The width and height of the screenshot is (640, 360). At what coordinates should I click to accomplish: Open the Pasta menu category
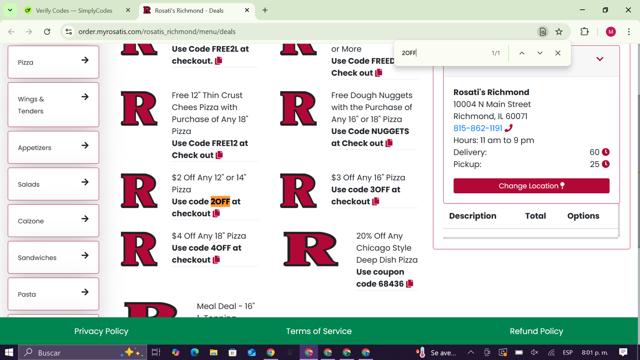click(x=53, y=294)
